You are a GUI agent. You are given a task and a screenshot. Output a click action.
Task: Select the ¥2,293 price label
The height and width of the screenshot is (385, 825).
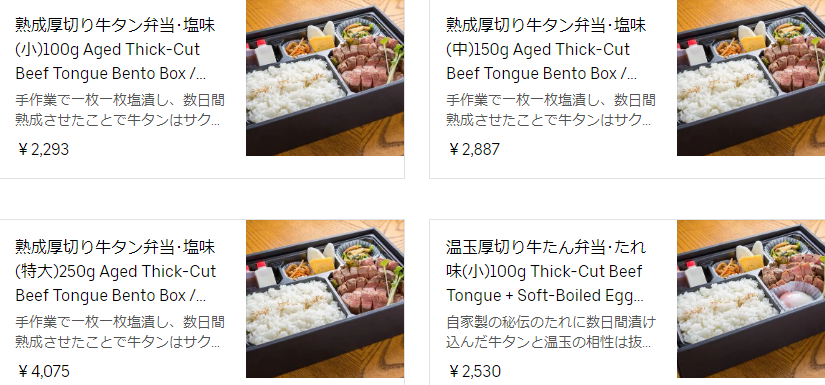pyautogui.click(x=43, y=149)
